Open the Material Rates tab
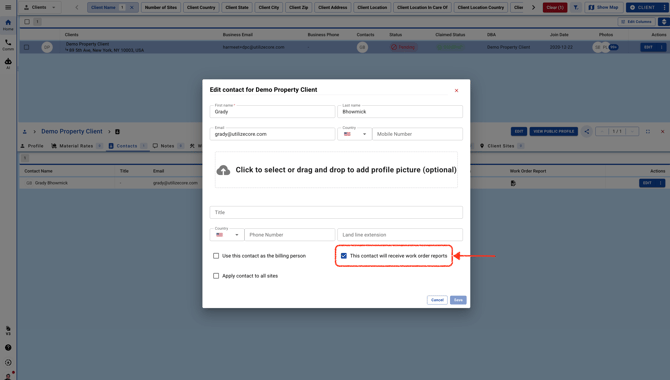The image size is (670, 380). [76, 146]
